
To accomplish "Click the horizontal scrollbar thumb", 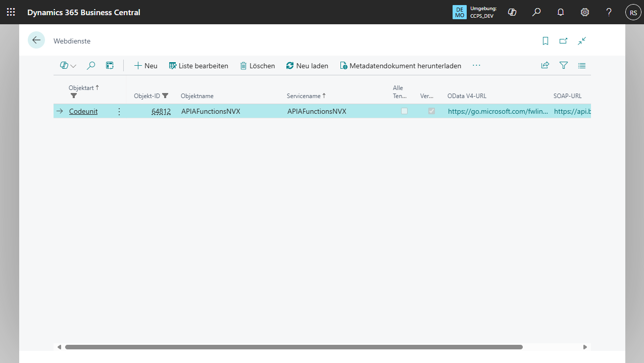I will pyautogui.click(x=294, y=347).
